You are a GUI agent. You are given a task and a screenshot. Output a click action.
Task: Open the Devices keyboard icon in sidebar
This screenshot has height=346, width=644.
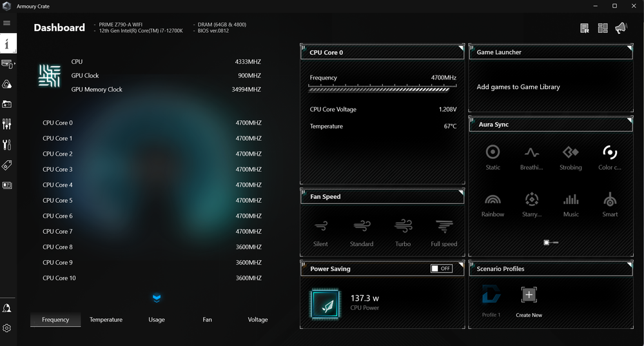coord(7,64)
